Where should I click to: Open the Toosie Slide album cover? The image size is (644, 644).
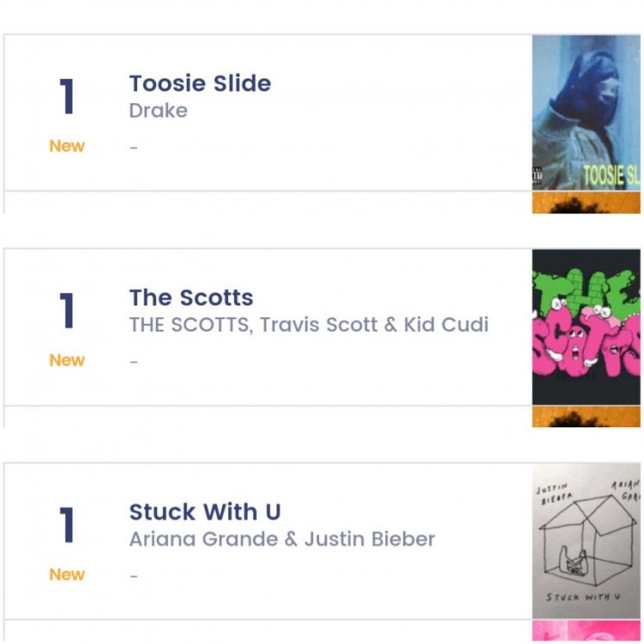586,112
